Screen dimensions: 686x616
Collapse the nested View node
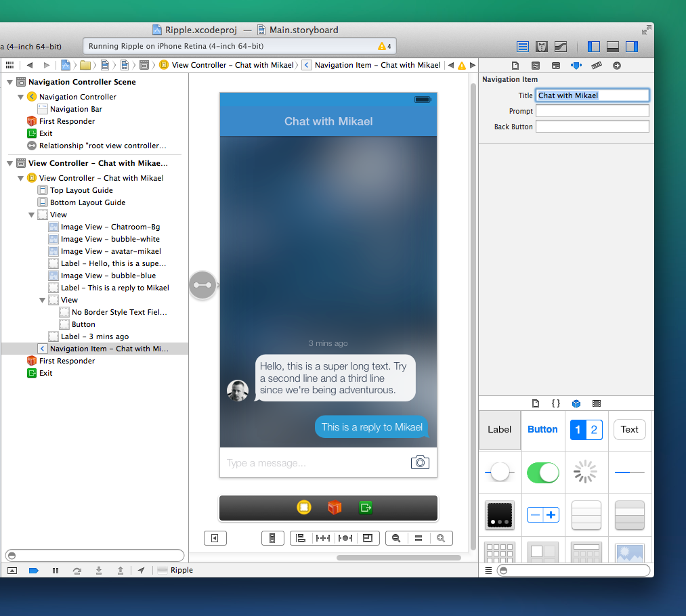[43, 300]
